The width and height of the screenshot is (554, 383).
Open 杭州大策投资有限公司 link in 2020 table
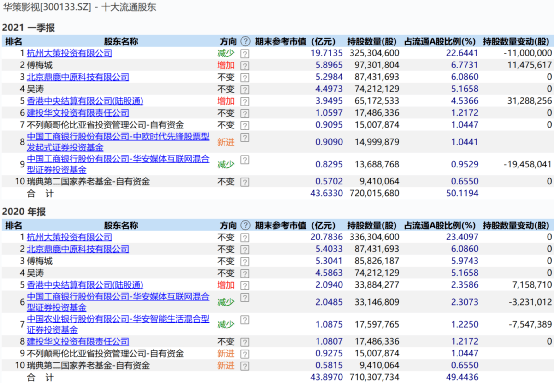[x=70, y=237]
